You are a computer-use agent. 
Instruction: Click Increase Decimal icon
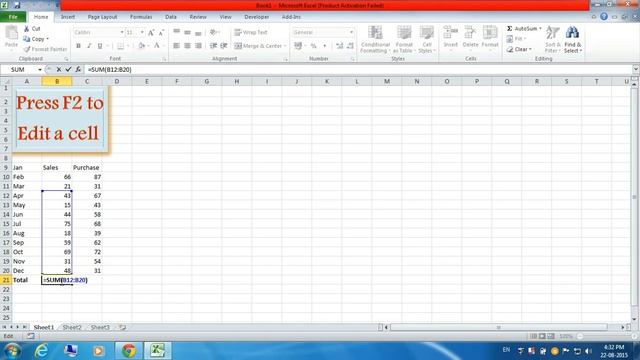point(340,46)
